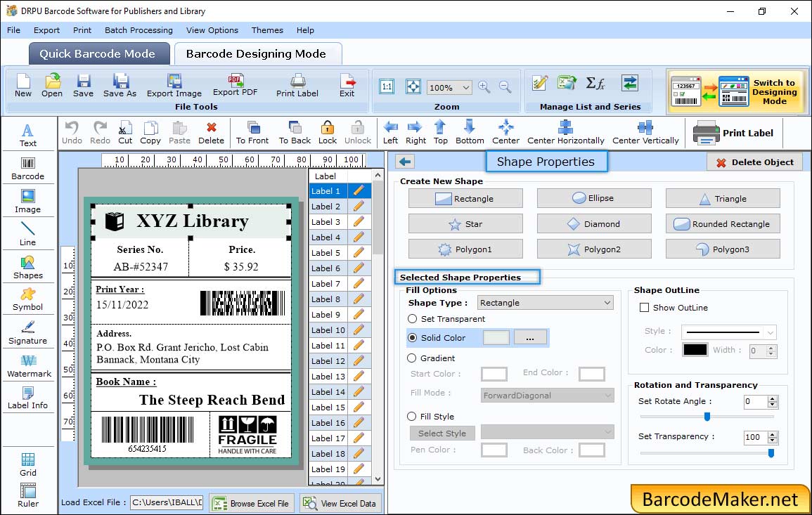The image size is (812, 515).
Task: Toggle the Grid display
Action: click(x=28, y=465)
